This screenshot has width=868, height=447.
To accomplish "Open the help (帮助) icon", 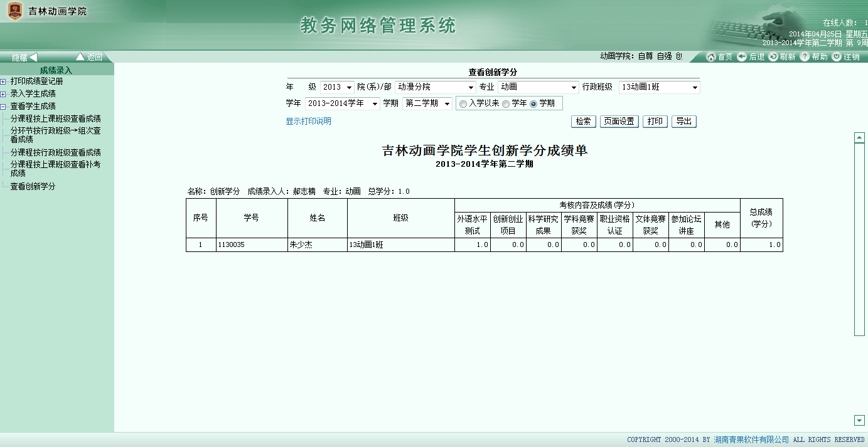I will (805, 57).
